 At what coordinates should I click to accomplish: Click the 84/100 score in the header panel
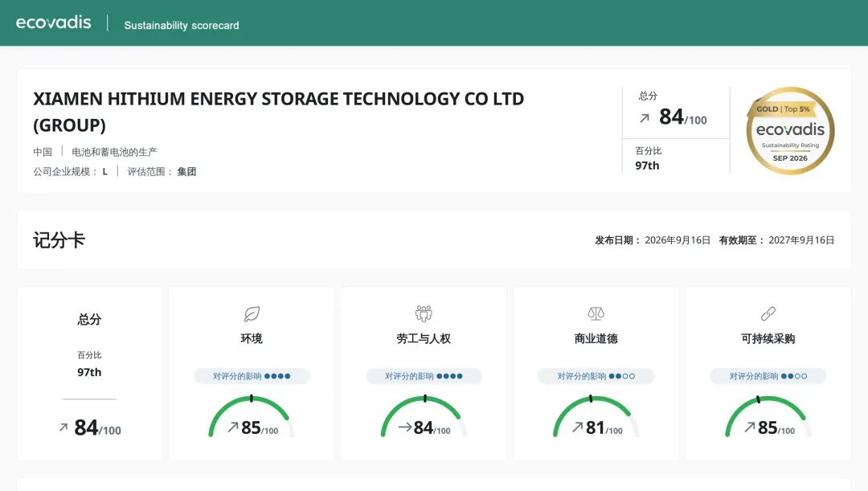click(x=683, y=117)
